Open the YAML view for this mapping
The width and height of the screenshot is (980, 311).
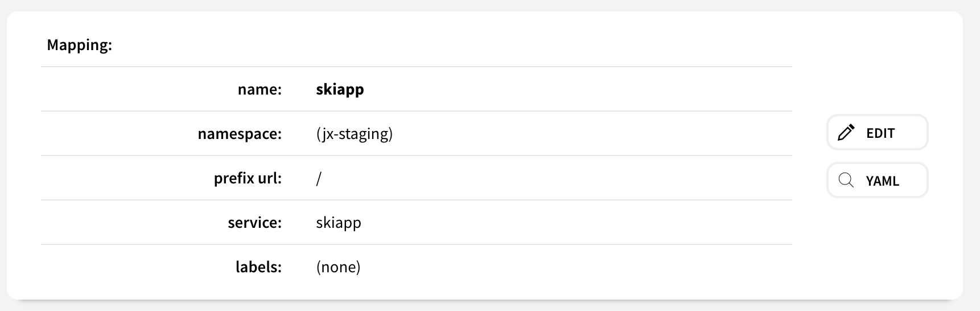pyautogui.click(x=877, y=181)
